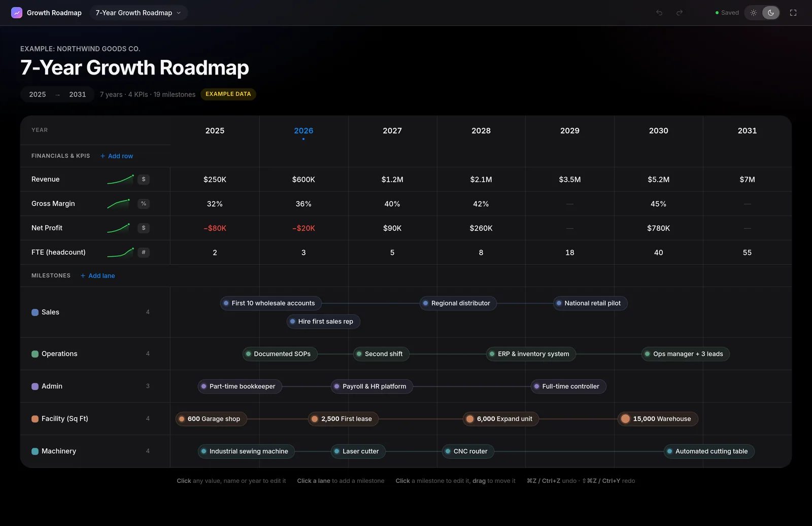
Task: Click the Operations lane color swatch
Action: pos(35,354)
